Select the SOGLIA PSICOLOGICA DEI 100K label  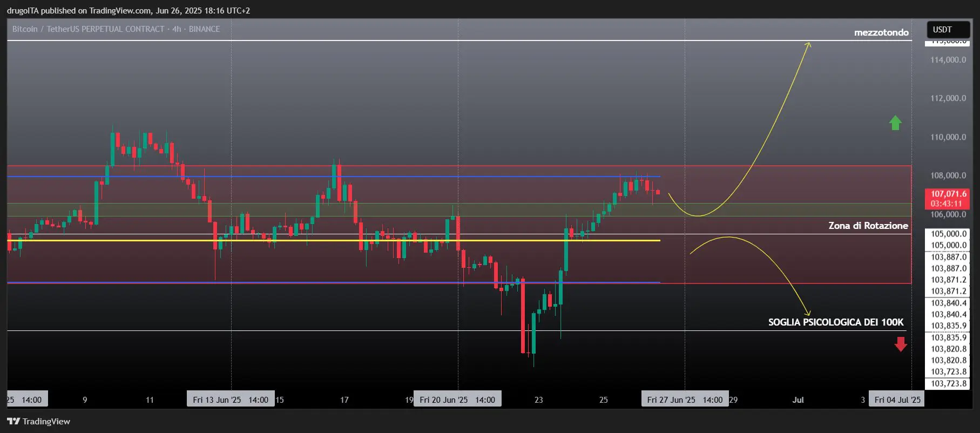point(836,322)
